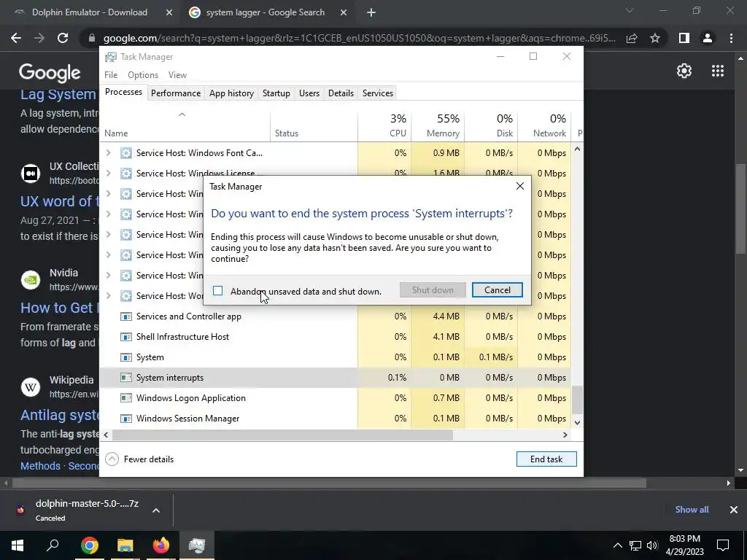Click Task Manager vertical scrollbar thumb
747x560 pixels.
tap(577, 400)
